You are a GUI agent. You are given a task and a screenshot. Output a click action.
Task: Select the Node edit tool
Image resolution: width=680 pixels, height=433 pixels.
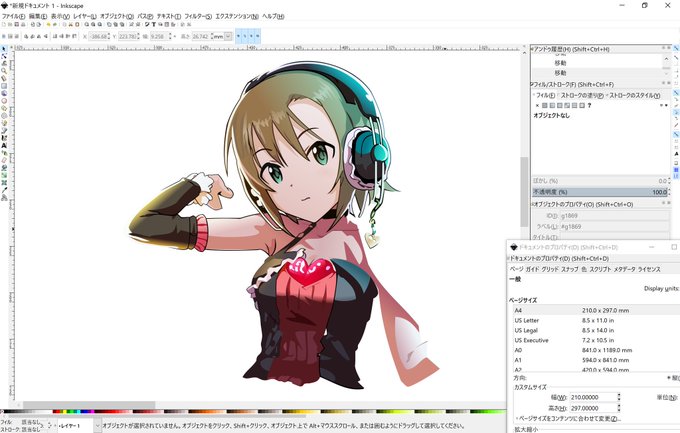4,56
